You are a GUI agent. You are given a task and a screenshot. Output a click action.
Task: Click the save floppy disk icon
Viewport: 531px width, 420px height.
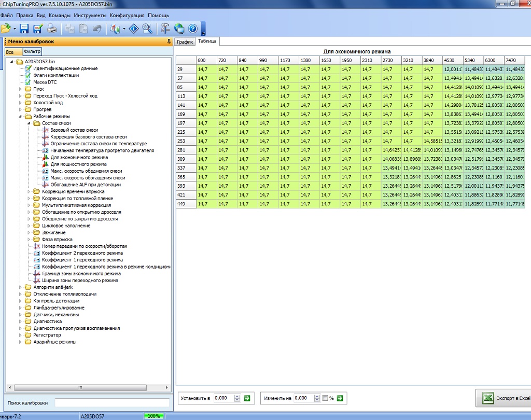click(24, 29)
